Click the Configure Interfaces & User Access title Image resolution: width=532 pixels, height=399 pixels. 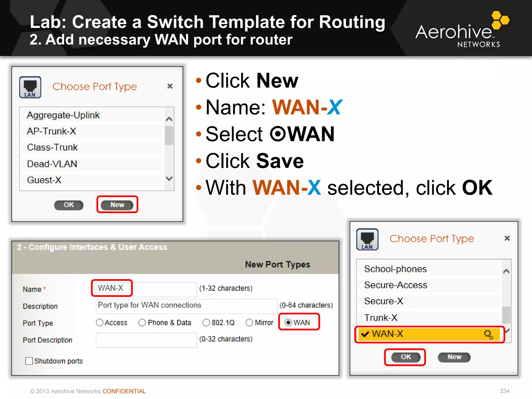click(92, 247)
